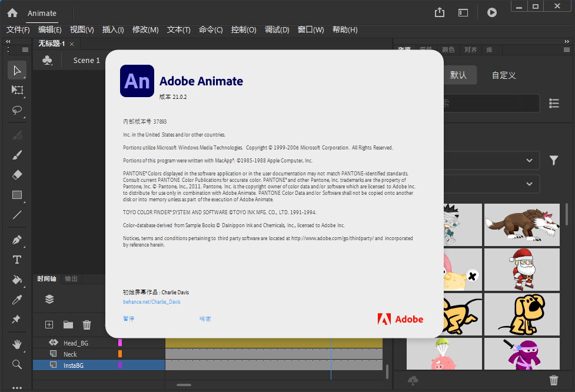575x392 pixels.
Task: Switch assets to list view
Action: coord(554,104)
